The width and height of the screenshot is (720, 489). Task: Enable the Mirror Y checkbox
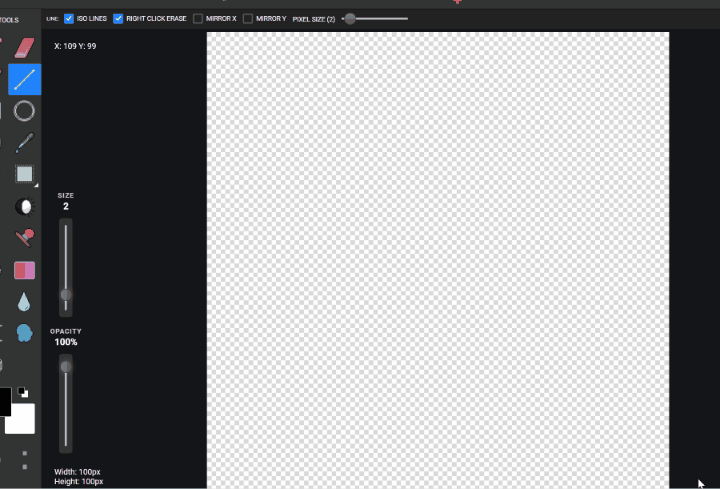[248, 19]
